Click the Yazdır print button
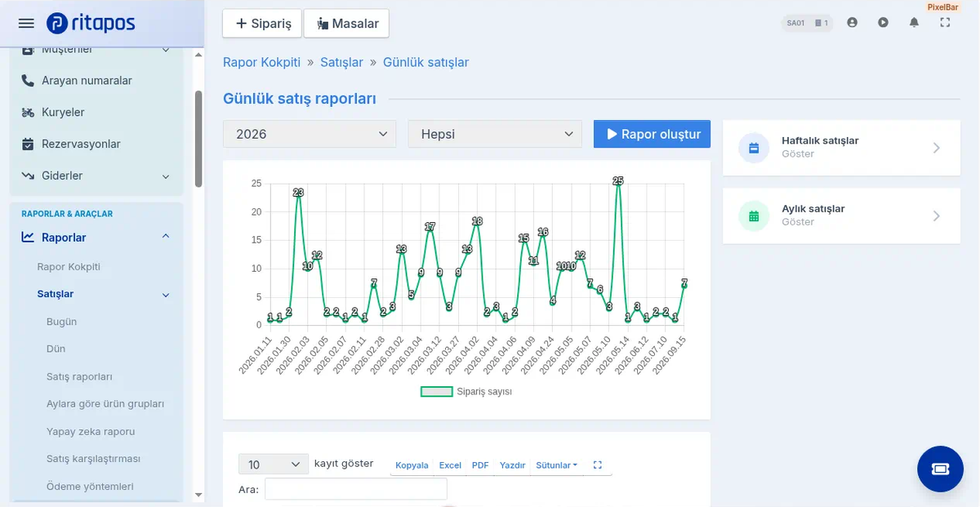Viewport: 980px width, 507px height. click(512, 465)
